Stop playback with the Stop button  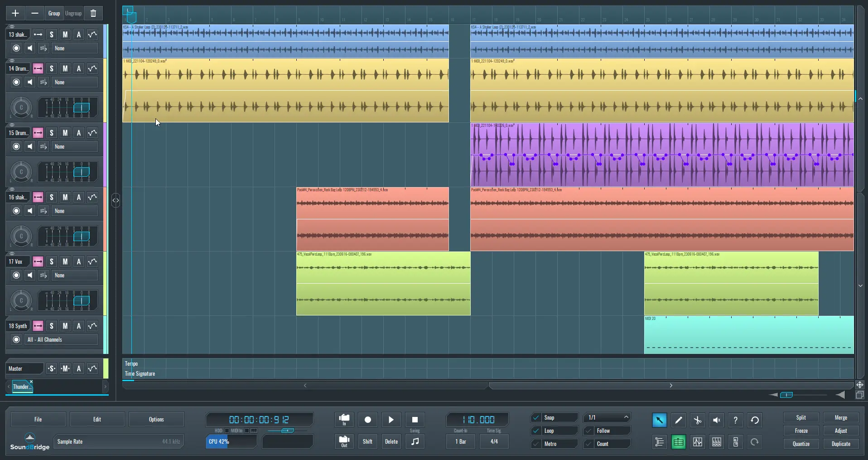tap(415, 420)
